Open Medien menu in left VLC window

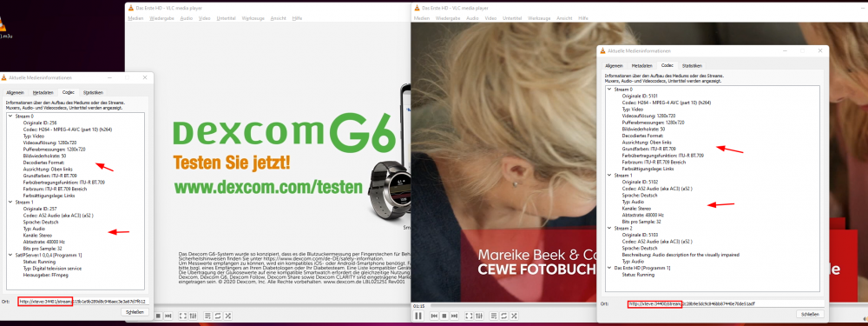(135, 18)
